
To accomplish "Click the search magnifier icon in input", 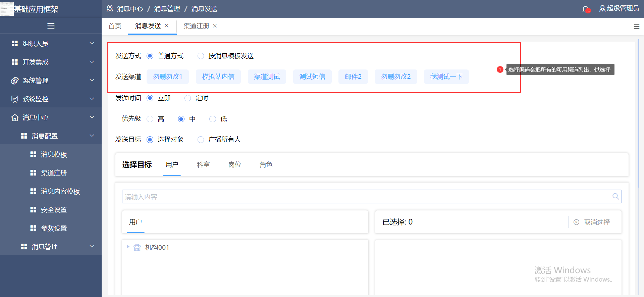I will 615,196.
